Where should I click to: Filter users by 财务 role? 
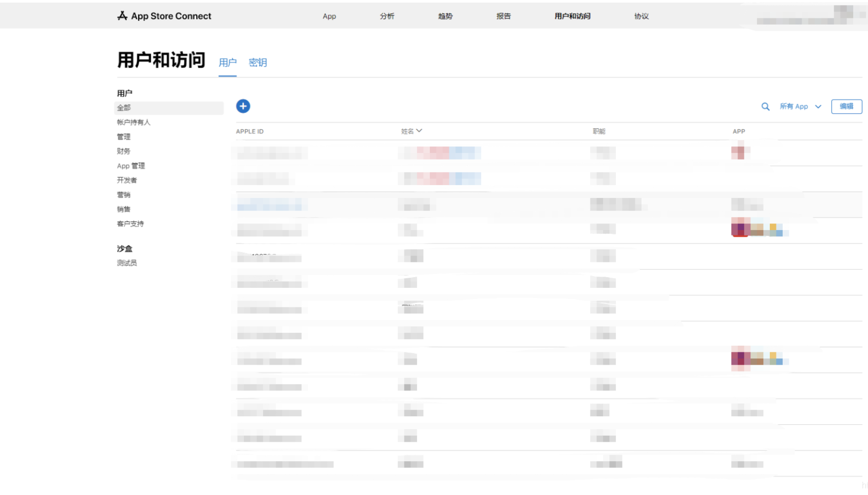(x=124, y=151)
